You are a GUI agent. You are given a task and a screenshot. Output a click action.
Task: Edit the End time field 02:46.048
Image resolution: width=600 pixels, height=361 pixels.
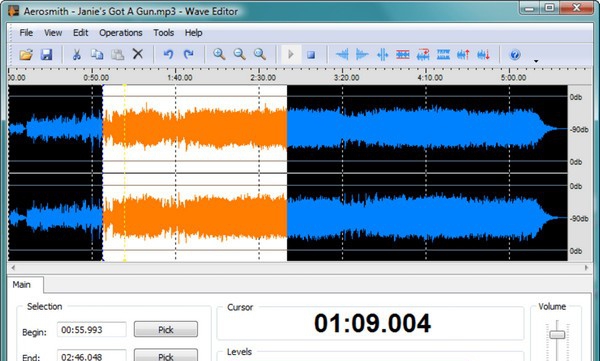pyautogui.click(x=91, y=356)
